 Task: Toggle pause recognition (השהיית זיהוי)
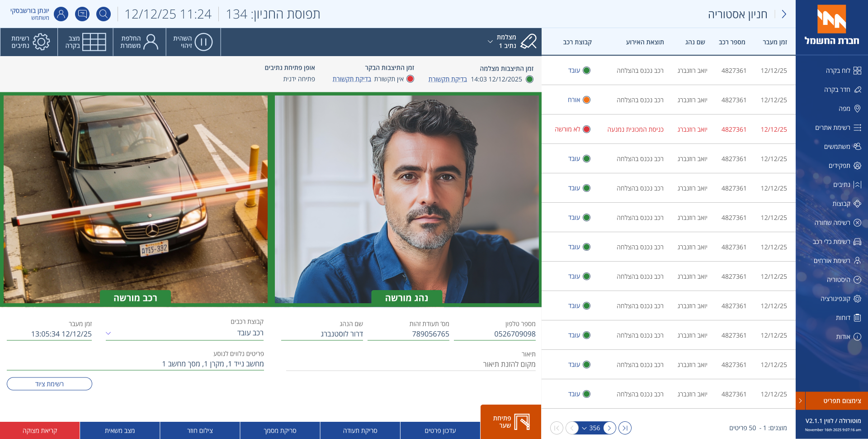[193, 42]
